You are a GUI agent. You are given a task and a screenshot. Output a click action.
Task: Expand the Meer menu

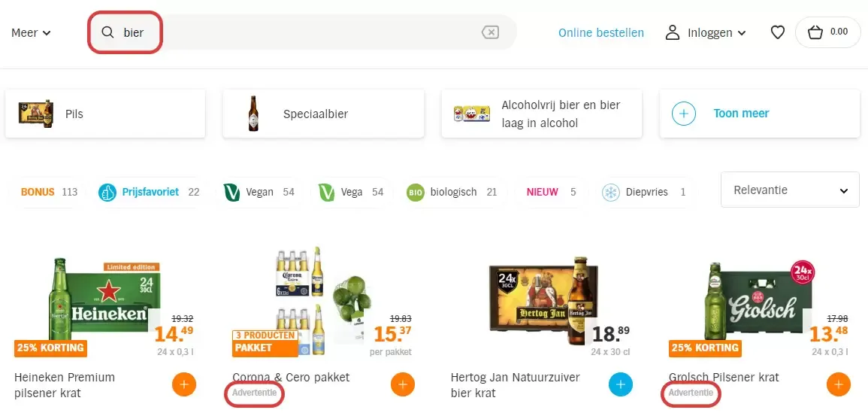point(31,32)
